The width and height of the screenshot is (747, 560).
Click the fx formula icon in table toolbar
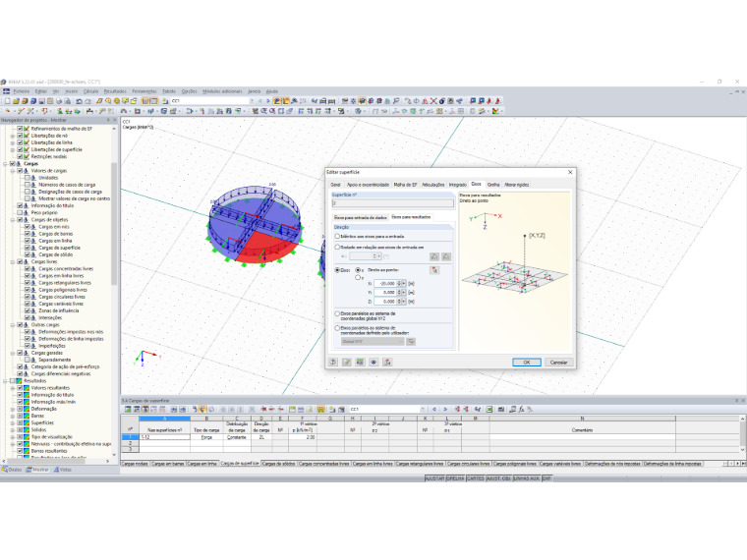click(521, 409)
